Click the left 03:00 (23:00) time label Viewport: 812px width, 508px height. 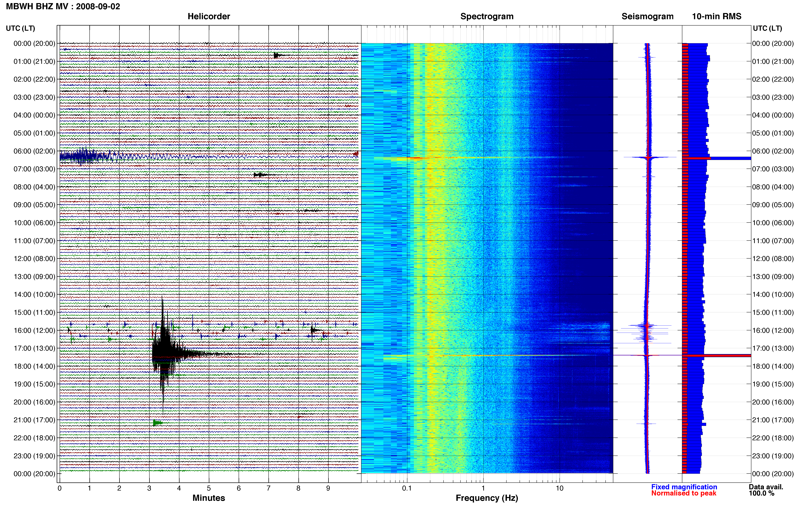point(34,97)
